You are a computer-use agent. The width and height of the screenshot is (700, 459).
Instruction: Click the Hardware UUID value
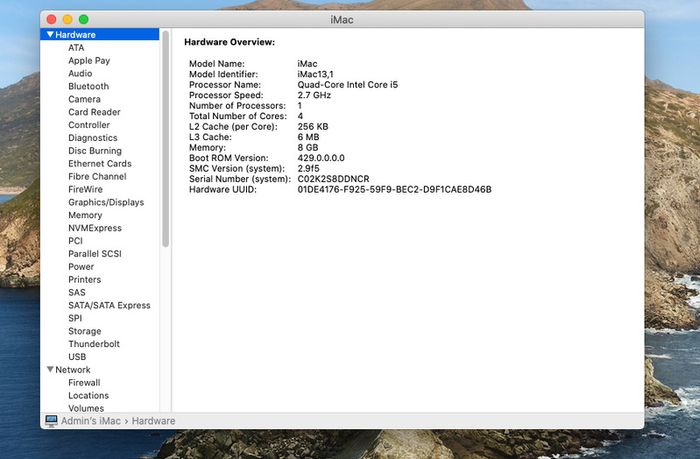click(394, 189)
